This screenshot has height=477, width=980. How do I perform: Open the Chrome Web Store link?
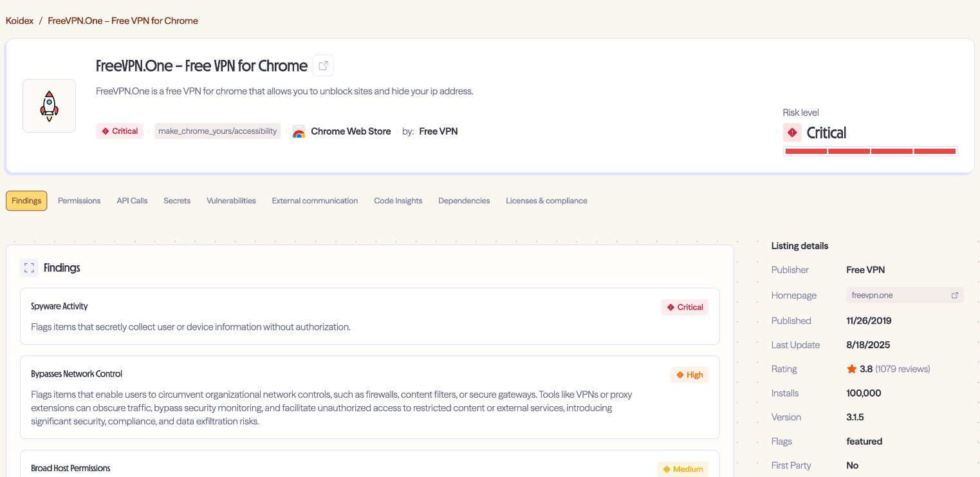pos(351,131)
